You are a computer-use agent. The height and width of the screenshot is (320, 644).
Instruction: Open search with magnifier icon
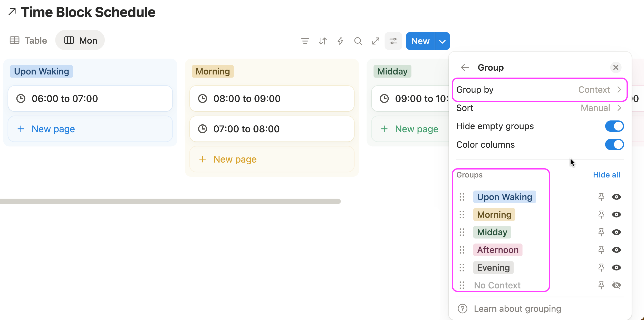358,41
